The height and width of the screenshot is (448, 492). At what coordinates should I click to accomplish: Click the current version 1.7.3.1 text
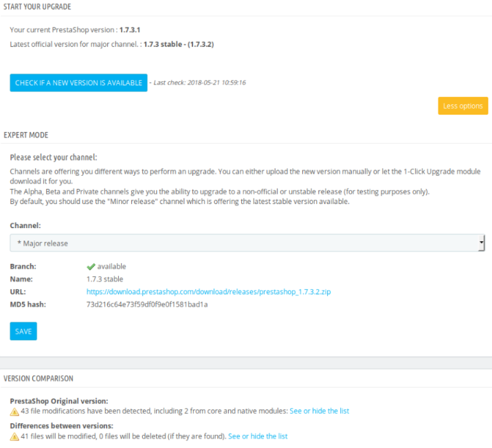(130, 30)
